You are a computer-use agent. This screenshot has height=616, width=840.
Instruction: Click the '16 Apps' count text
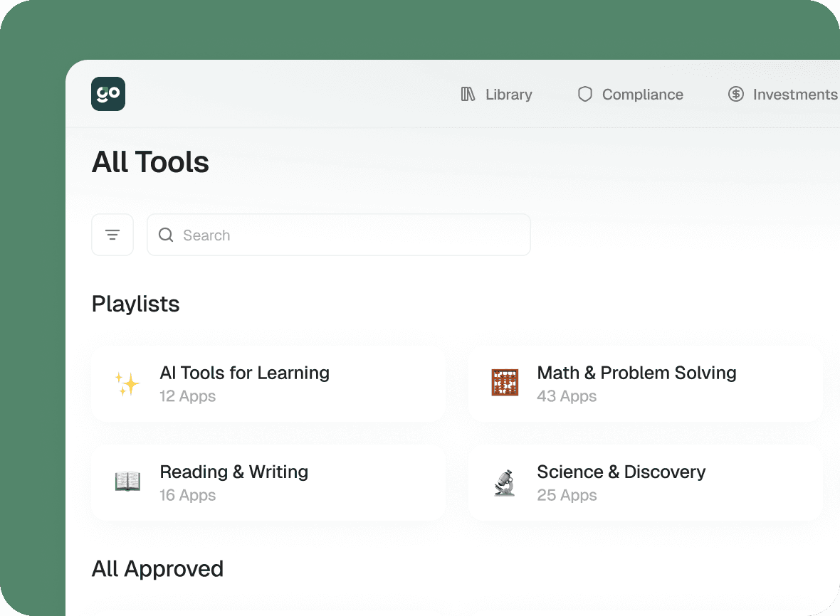tap(187, 496)
